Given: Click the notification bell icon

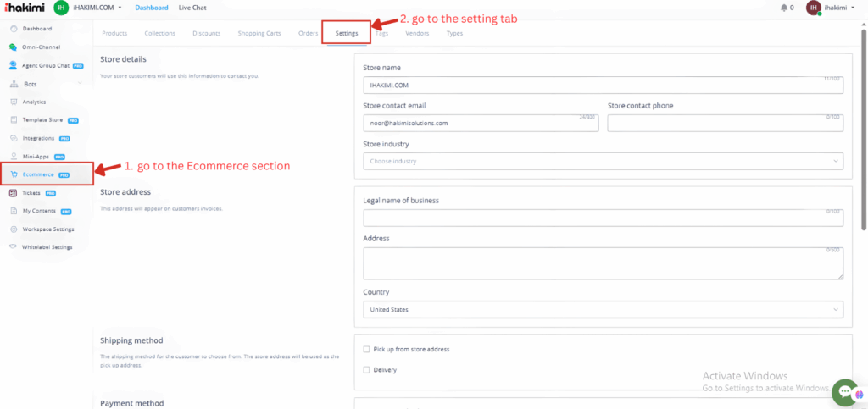Looking at the screenshot, I should tap(783, 8).
